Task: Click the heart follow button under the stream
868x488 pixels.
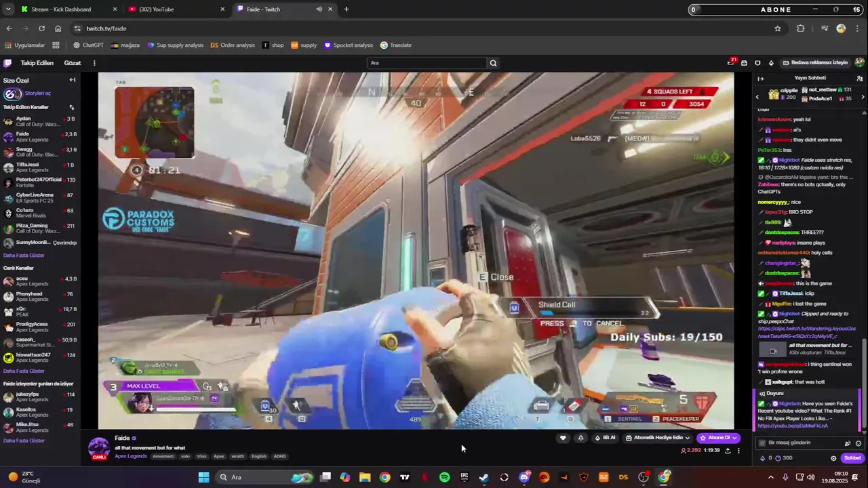Action: 563,438
